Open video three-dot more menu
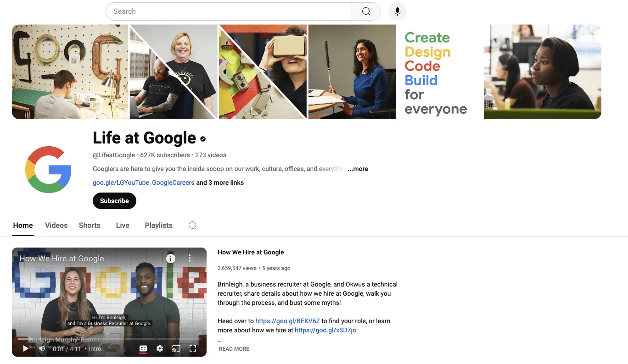This screenshot has height=364, width=628. [190, 259]
